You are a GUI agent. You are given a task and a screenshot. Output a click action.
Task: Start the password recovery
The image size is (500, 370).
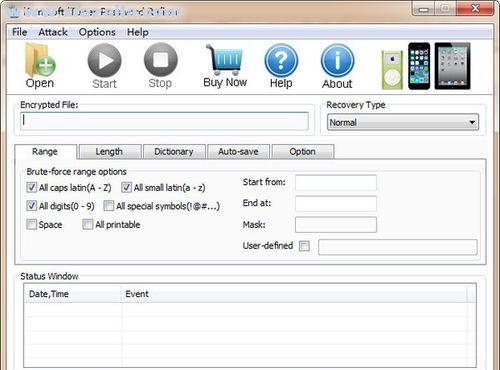click(x=104, y=66)
